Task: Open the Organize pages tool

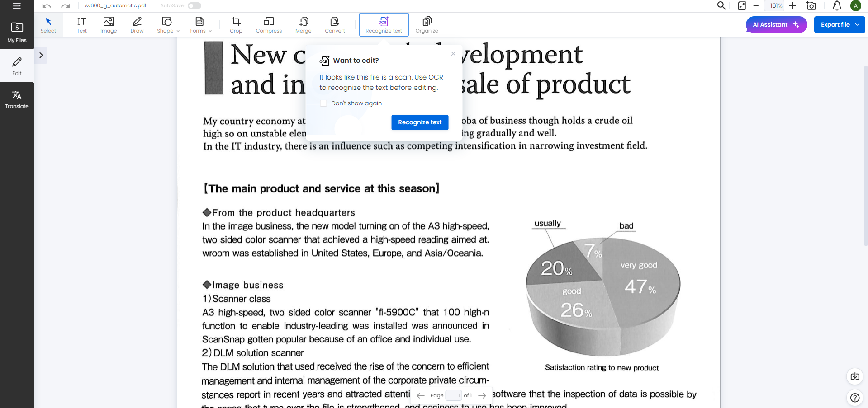Action: pos(427,25)
